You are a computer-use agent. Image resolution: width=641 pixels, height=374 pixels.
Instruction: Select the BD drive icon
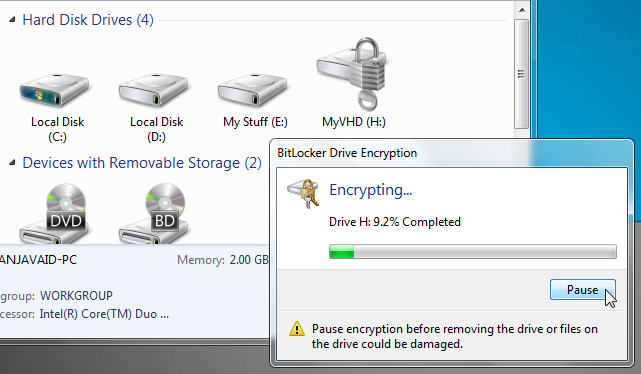[153, 213]
